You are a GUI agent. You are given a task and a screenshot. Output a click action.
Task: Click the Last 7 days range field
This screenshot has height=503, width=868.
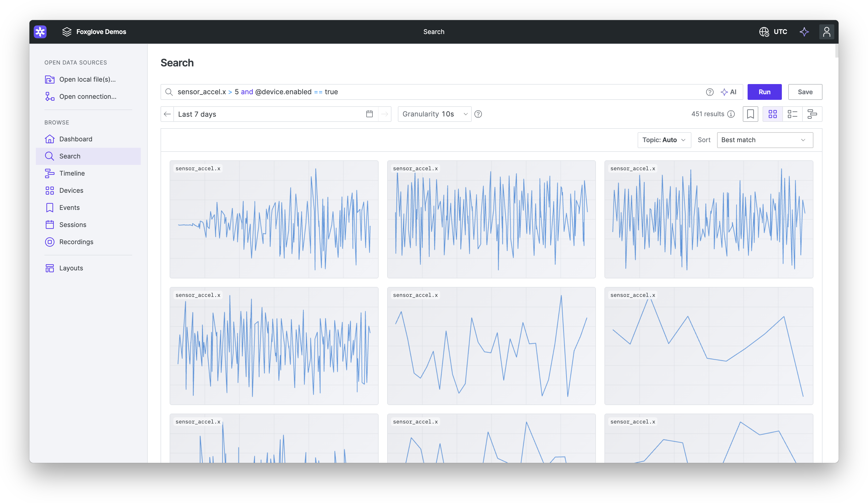[276, 114]
